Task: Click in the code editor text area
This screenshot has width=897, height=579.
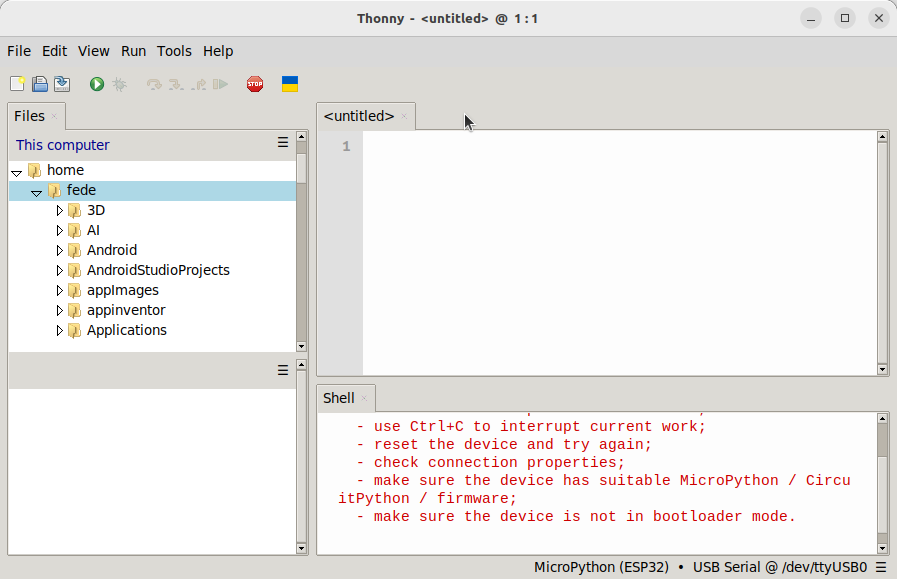Action: pos(620,252)
